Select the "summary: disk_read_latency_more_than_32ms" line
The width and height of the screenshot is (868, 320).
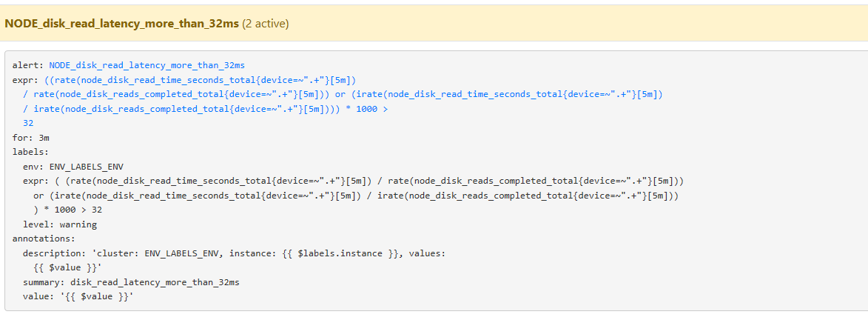(x=131, y=282)
